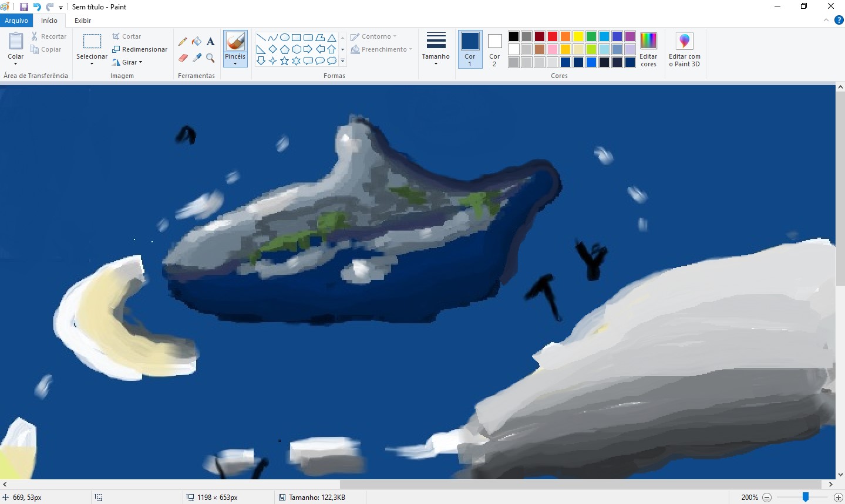Open the Preenchimento fill dropdown
The height and width of the screenshot is (504, 845).
coord(382,49)
